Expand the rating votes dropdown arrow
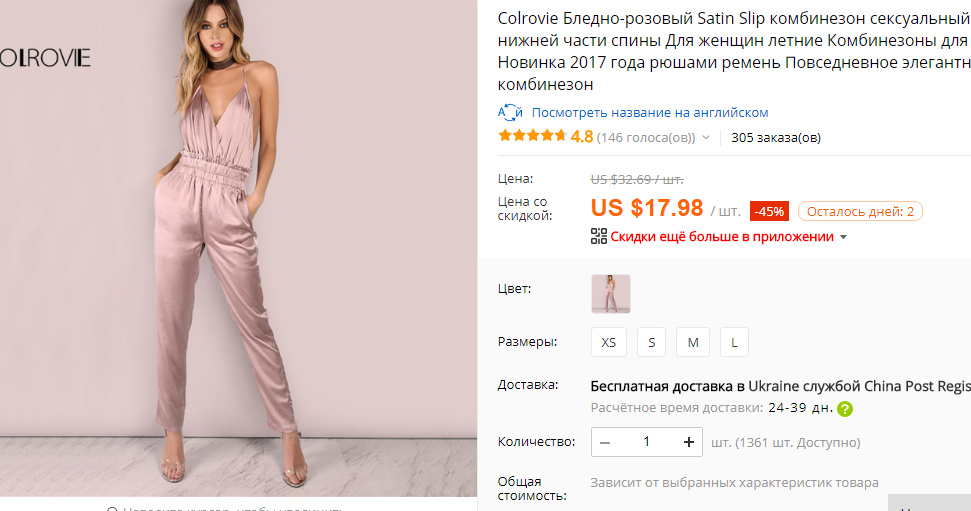This screenshot has width=971, height=511. click(706, 138)
